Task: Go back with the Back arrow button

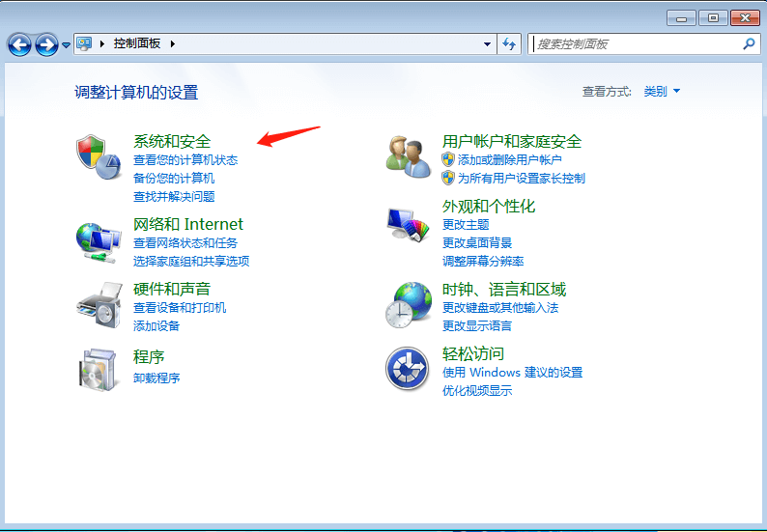Action: [19, 44]
